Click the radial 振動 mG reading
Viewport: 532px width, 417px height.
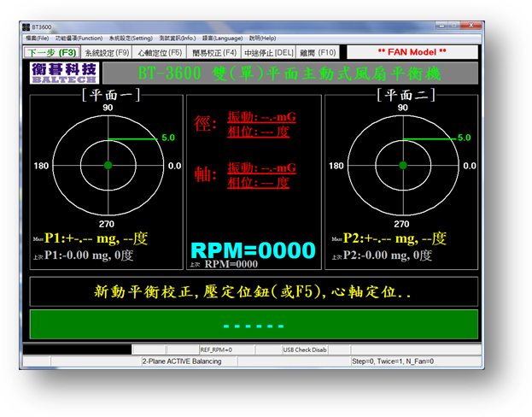click(261, 117)
